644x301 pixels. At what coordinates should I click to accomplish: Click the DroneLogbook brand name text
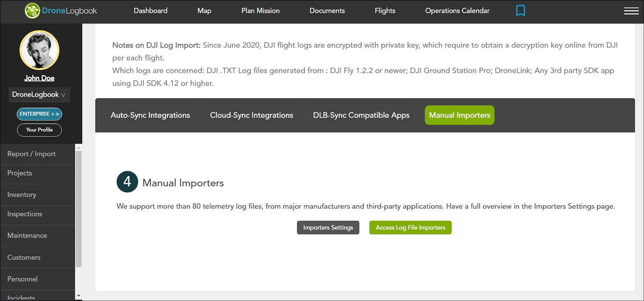click(70, 11)
